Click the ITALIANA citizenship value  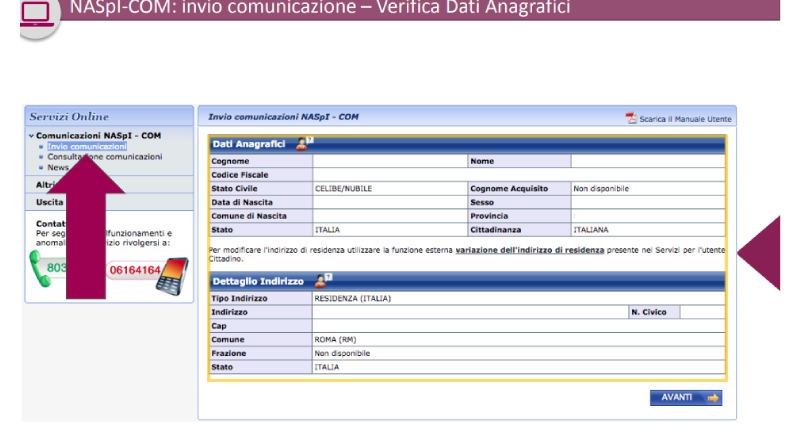[x=591, y=230]
